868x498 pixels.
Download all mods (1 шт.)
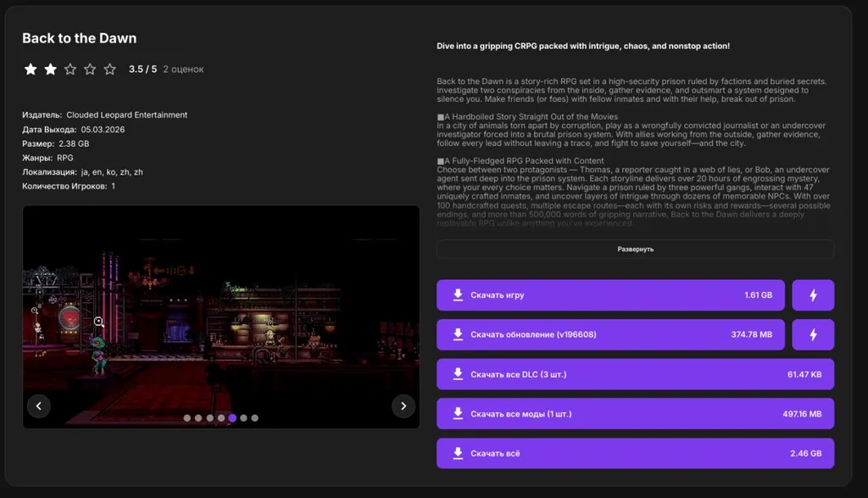pyautogui.click(x=635, y=414)
